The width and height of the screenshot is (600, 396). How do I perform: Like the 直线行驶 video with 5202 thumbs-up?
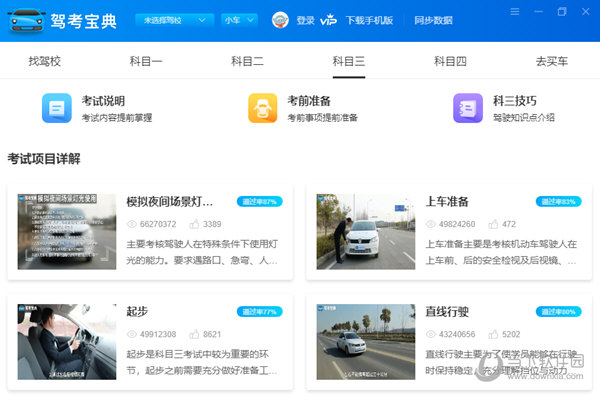point(493,334)
